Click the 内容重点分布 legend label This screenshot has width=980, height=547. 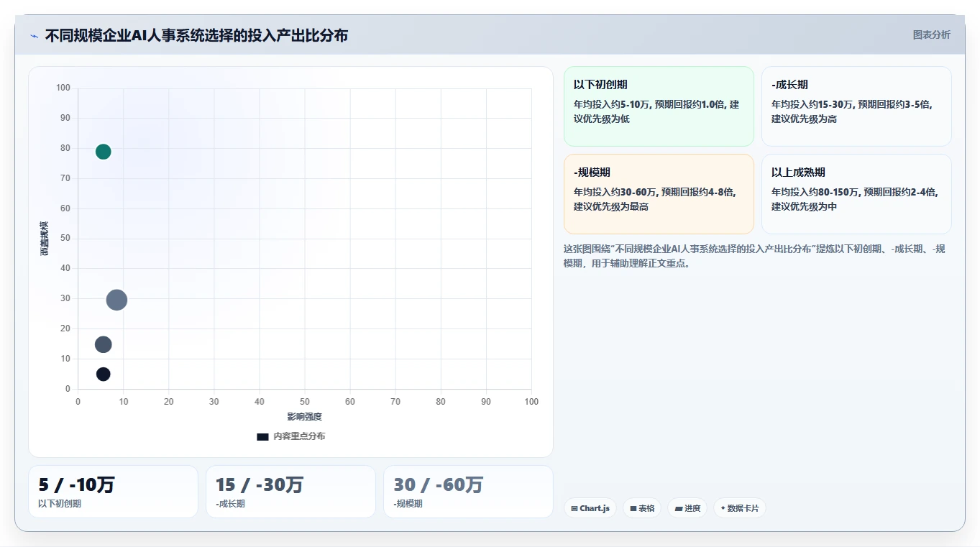coord(299,436)
